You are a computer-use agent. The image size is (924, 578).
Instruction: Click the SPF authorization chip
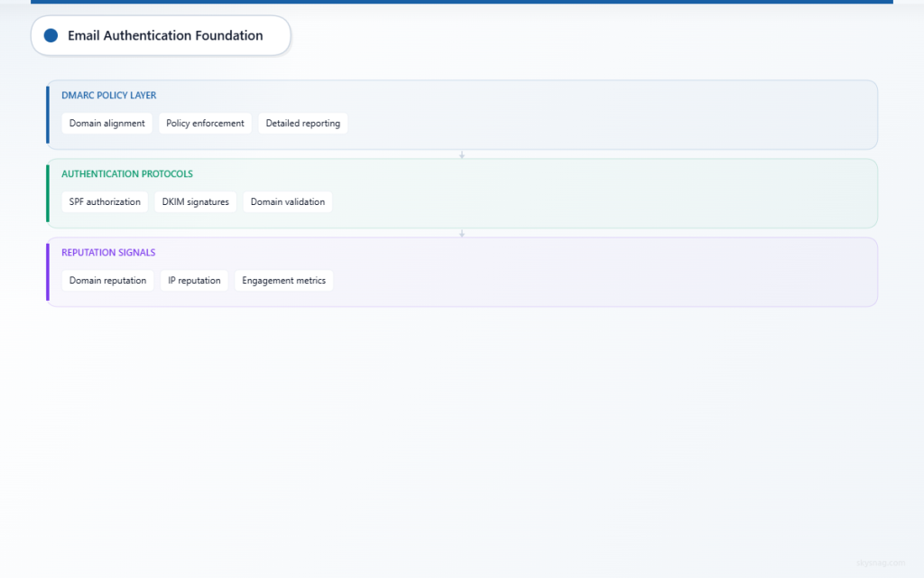tap(104, 201)
